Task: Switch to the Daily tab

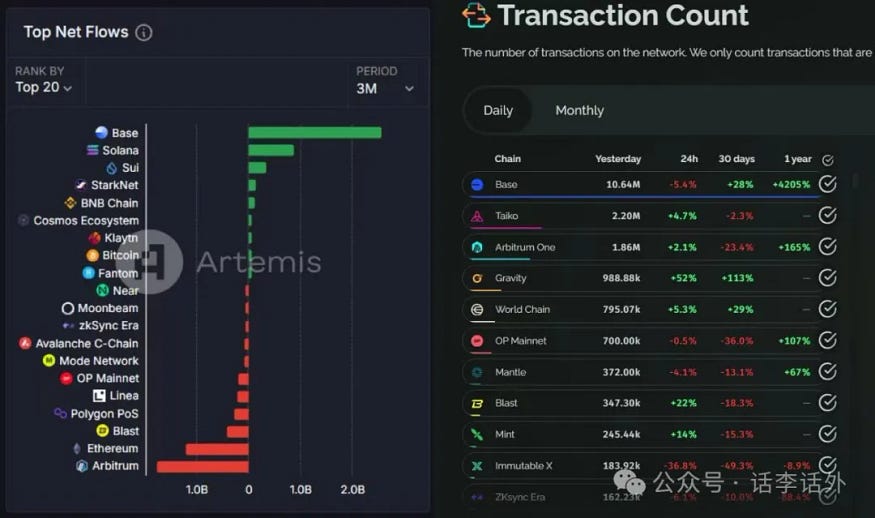Action: pyautogui.click(x=498, y=111)
